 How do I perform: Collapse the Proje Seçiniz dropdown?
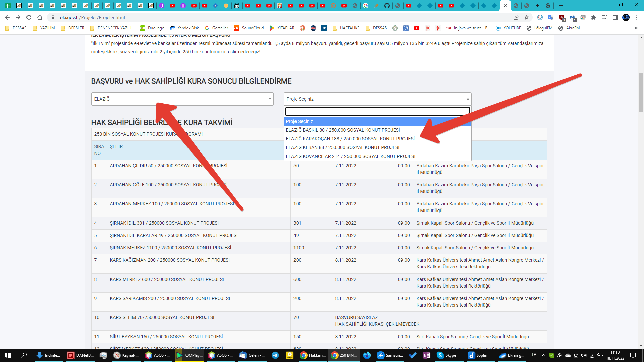click(377, 99)
